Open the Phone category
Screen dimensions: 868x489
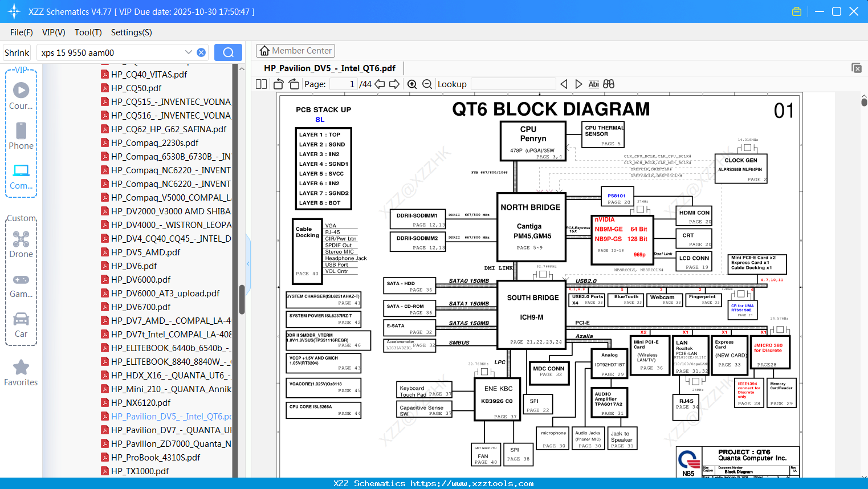[21, 136]
